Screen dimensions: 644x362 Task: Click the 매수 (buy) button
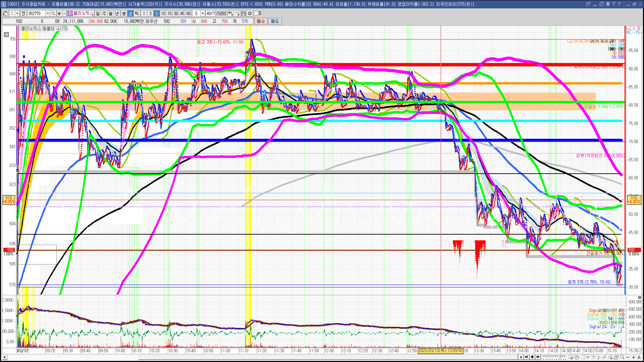point(261,21)
